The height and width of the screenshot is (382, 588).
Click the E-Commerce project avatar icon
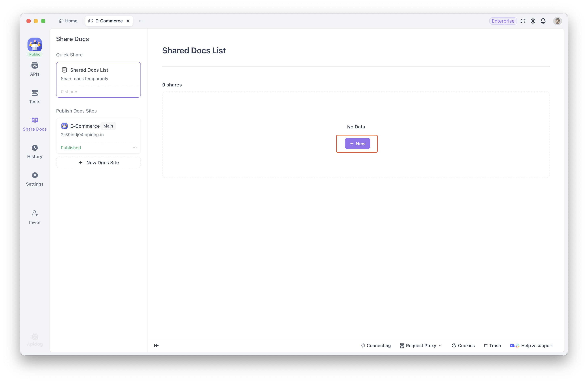click(x=35, y=44)
